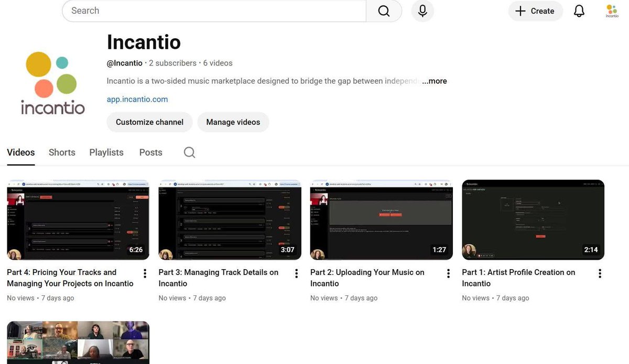Click Manage videos button
The height and width of the screenshot is (364, 629).
point(233,122)
